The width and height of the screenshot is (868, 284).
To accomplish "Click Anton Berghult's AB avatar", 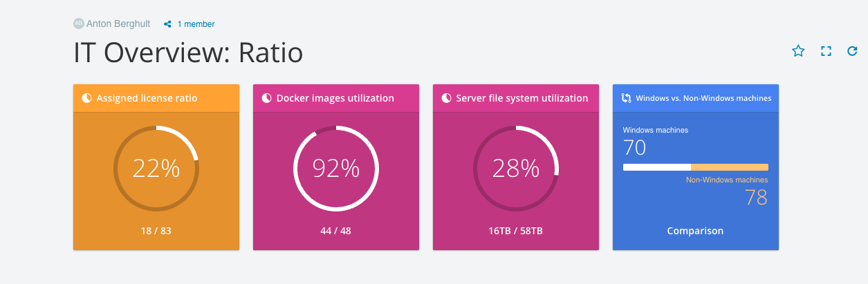I will click(x=78, y=23).
